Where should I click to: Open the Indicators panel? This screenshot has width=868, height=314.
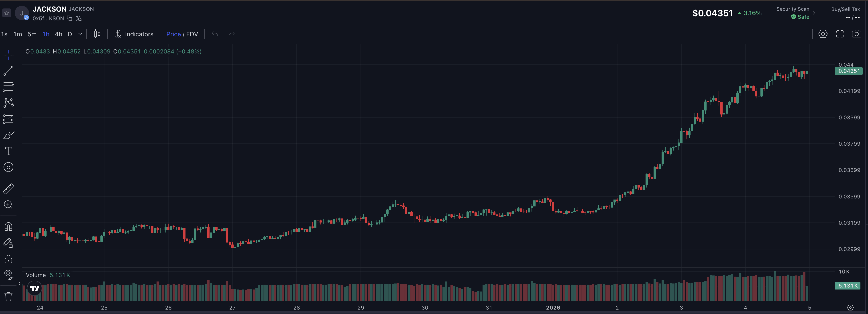pyautogui.click(x=134, y=34)
